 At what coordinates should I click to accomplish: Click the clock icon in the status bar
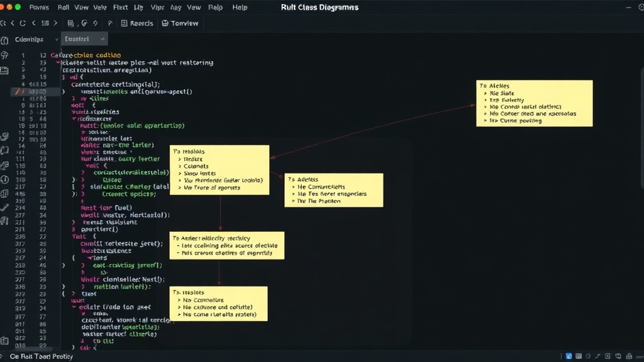618,356
